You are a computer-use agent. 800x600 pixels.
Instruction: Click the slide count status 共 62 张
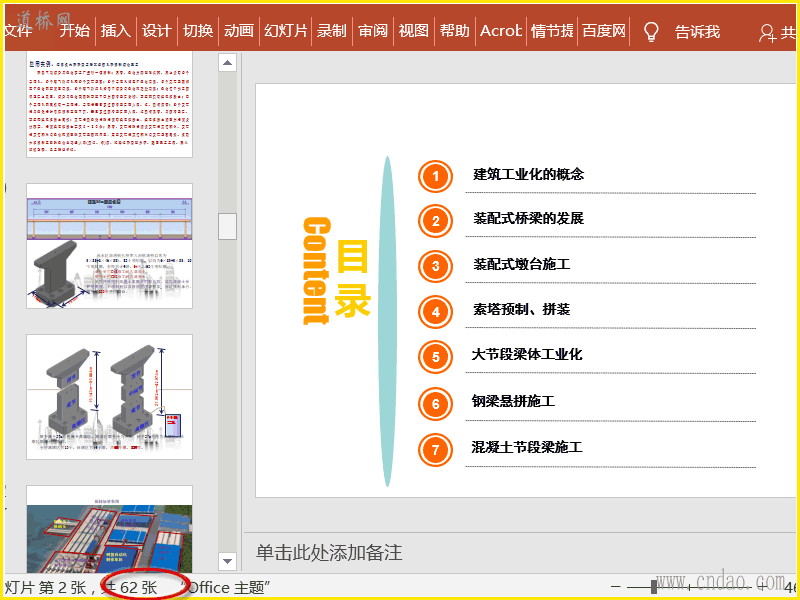click(x=129, y=588)
